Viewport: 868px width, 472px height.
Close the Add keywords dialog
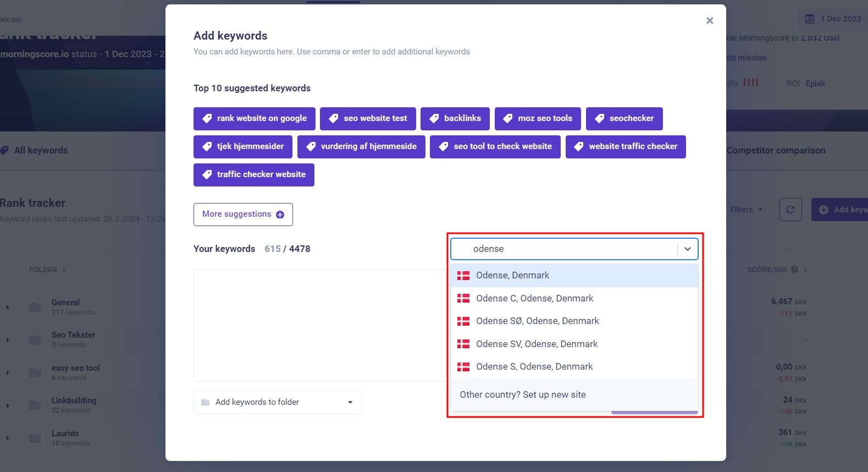(x=710, y=20)
